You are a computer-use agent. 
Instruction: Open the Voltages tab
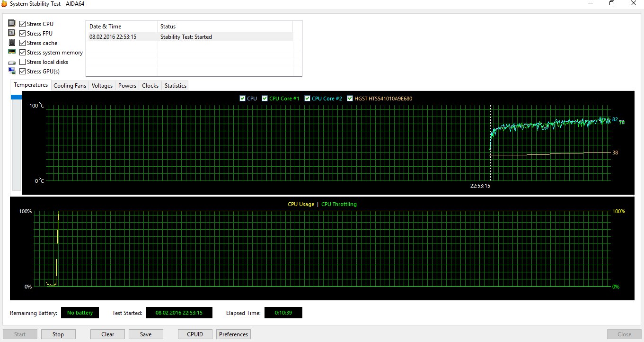click(x=102, y=86)
